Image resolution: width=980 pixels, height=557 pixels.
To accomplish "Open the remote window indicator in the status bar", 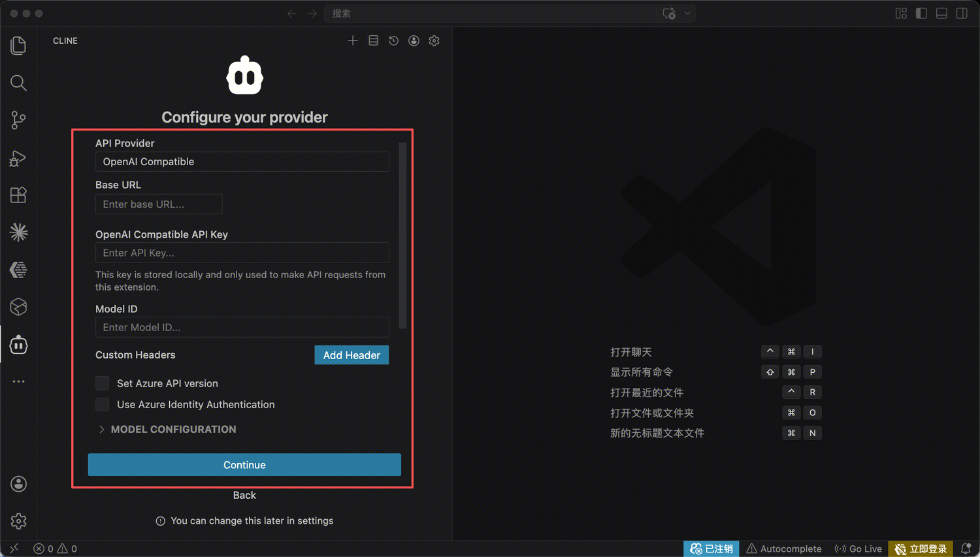I will click(14, 549).
